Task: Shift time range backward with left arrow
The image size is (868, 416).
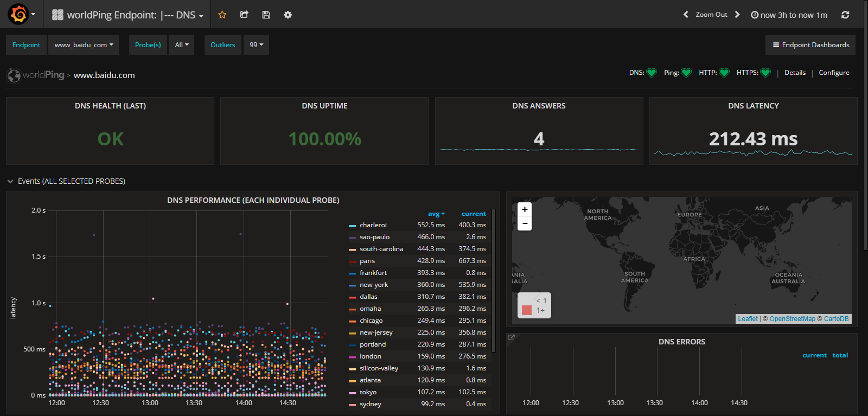Action: pyautogui.click(x=686, y=15)
